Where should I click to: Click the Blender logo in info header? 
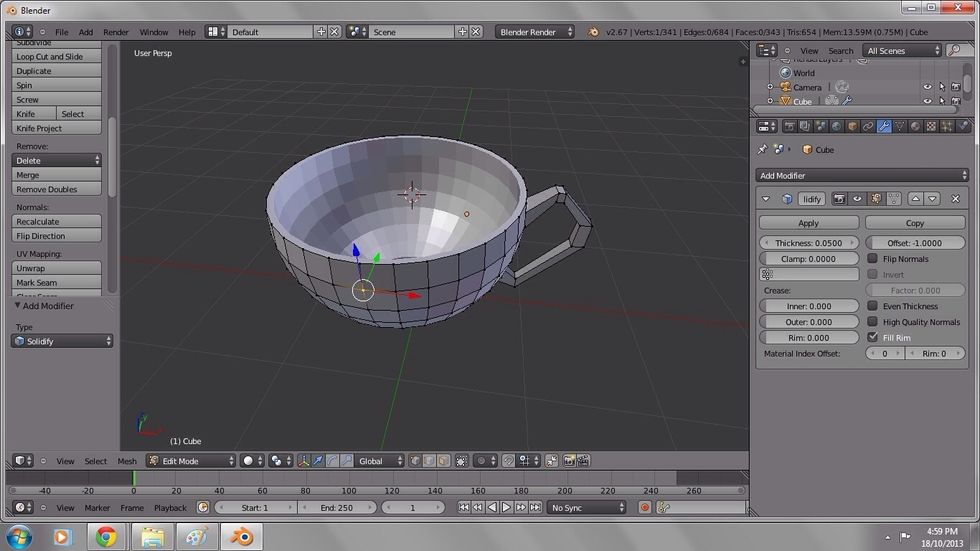592,32
